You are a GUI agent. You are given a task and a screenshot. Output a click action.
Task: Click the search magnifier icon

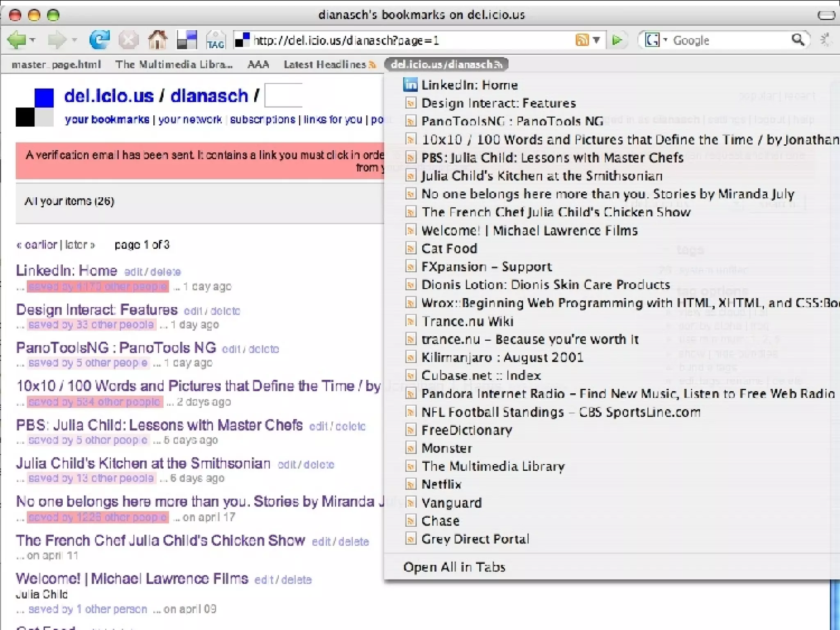[x=797, y=40]
